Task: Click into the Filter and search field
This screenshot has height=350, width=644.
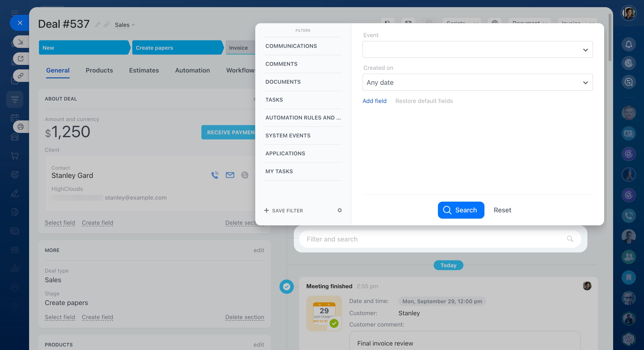Action: coord(425,239)
